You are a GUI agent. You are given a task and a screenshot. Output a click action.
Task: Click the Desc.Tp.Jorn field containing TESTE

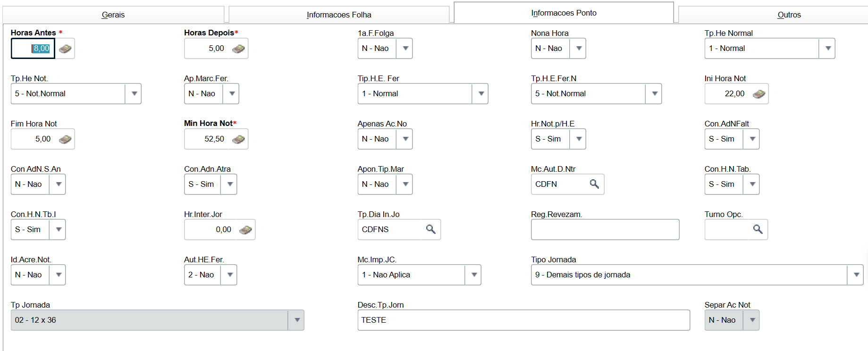523,320
